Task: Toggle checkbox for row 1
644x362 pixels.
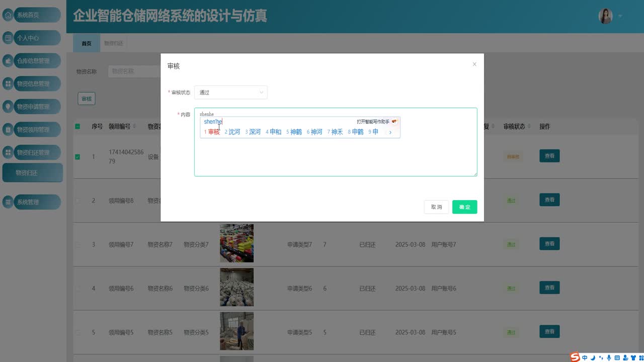Action: coord(77,157)
